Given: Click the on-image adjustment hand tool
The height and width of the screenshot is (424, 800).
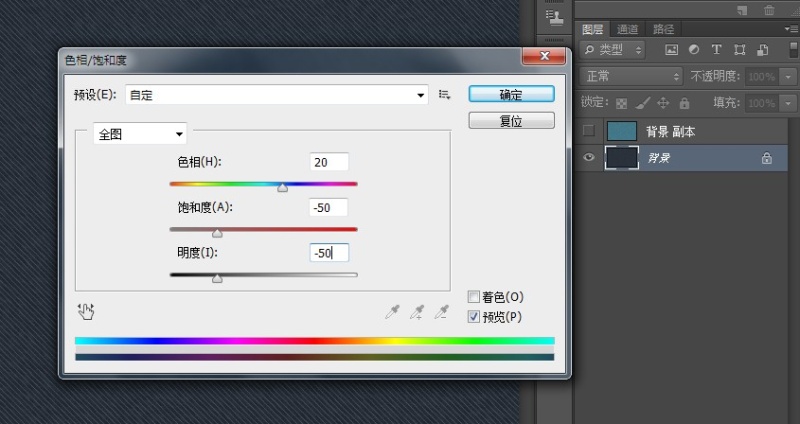Looking at the screenshot, I should 86,311.
